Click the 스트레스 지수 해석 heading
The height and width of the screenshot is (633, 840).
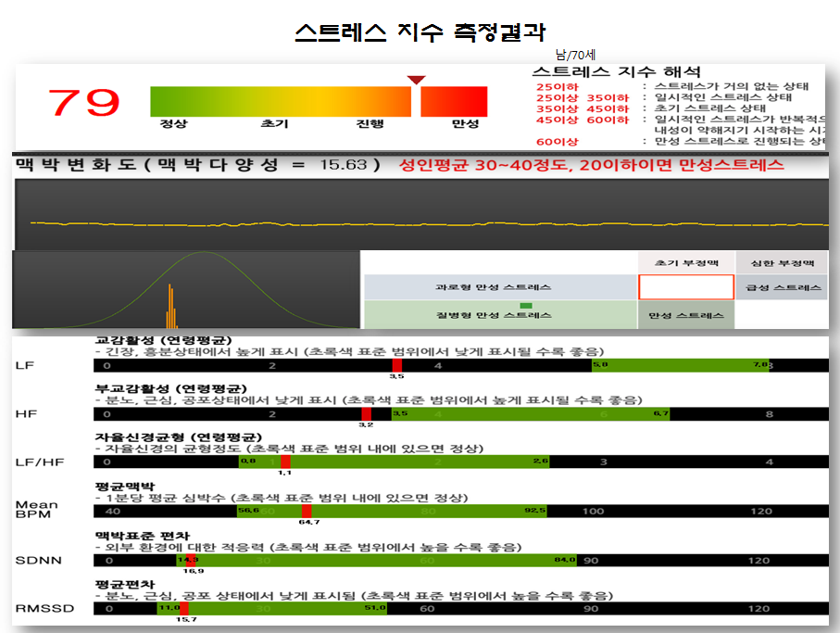(616, 71)
